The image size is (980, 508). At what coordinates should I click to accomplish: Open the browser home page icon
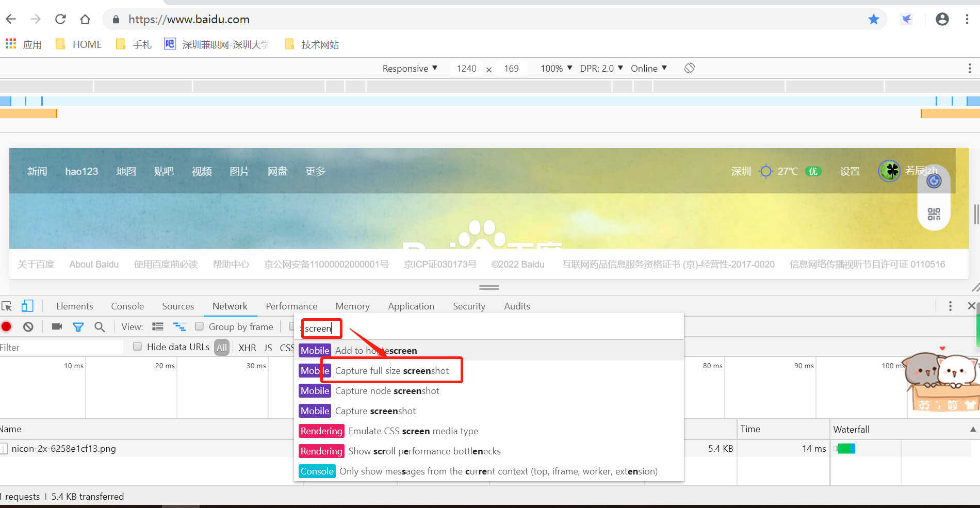(85, 19)
